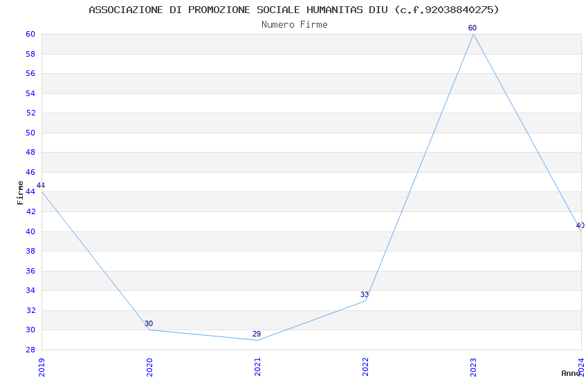Click the y-axis tick value 42
This screenshot has height=380, width=588.
pyautogui.click(x=30, y=212)
